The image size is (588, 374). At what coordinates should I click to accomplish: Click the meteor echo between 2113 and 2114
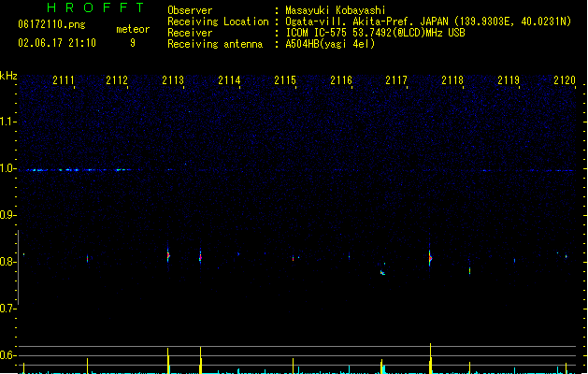pyautogui.click(x=200, y=257)
